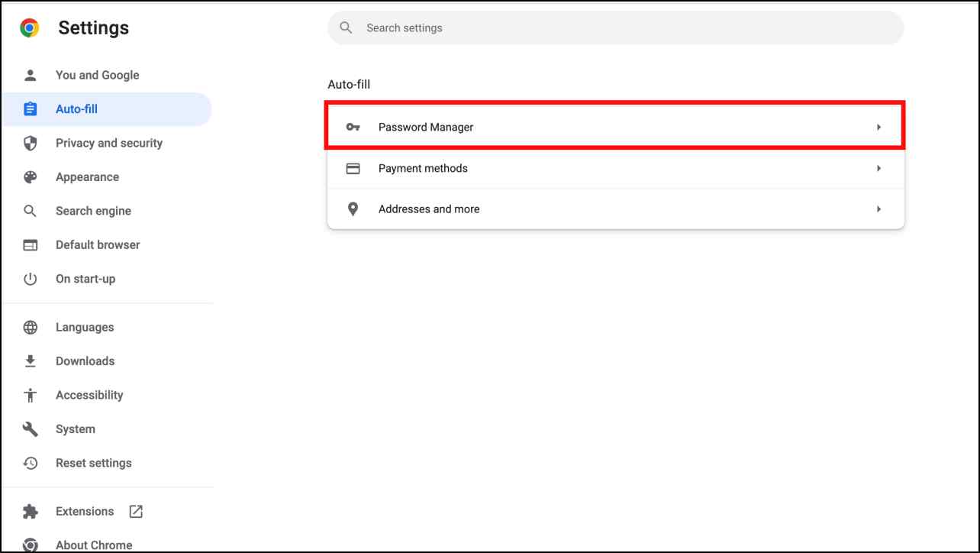Screen dimensions: 980x553
Task: Click the Reset settings history icon
Action: [30, 463]
